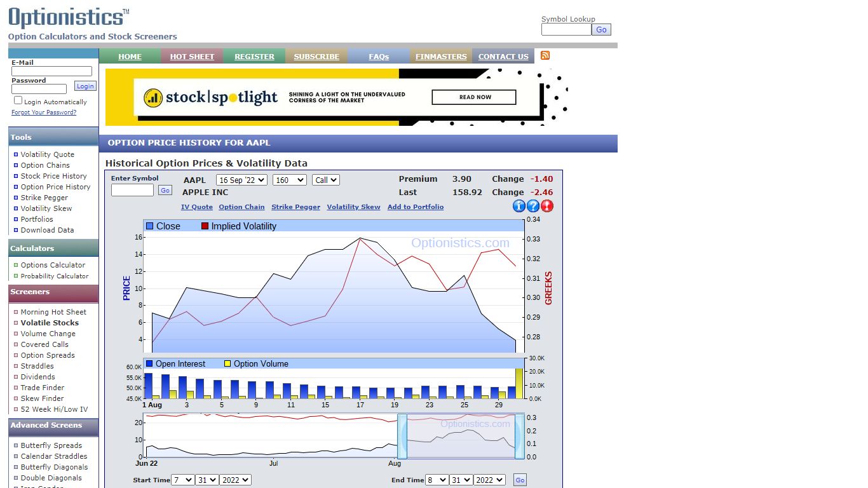
Task: Open the FAQs menu tab
Action: (379, 57)
